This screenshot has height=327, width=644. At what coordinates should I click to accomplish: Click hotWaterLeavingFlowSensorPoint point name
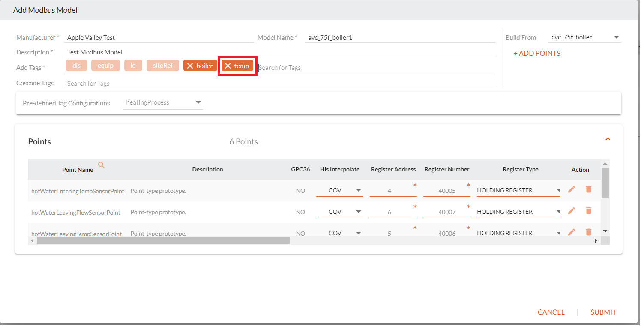pyautogui.click(x=76, y=213)
